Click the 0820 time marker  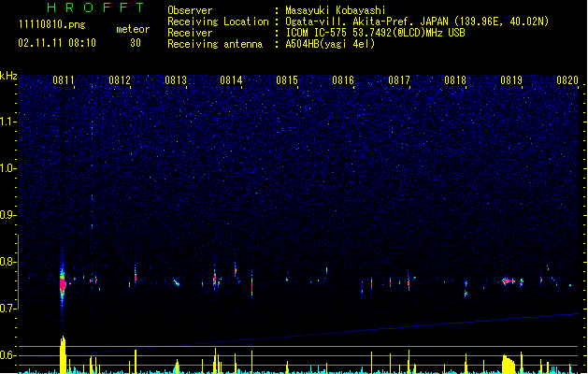pos(567,80)
